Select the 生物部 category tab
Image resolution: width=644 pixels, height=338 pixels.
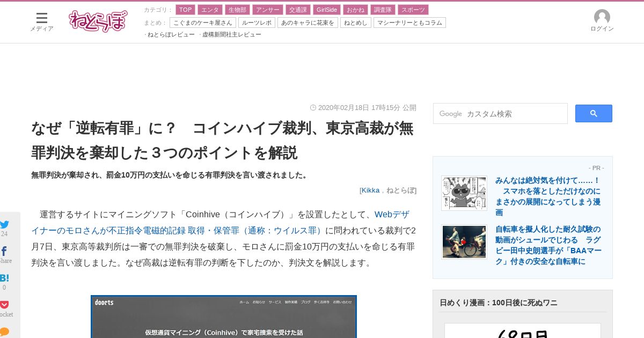point(237,10)
